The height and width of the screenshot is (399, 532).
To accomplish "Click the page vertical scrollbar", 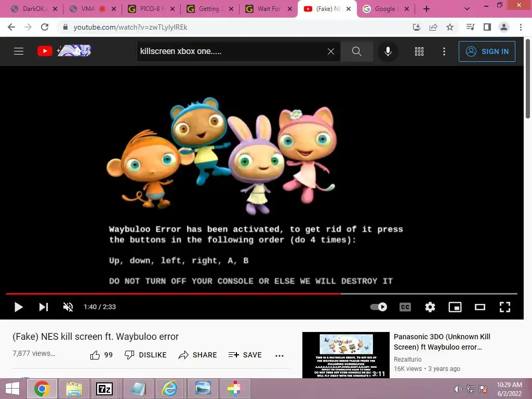I will [x=528, y=78].
